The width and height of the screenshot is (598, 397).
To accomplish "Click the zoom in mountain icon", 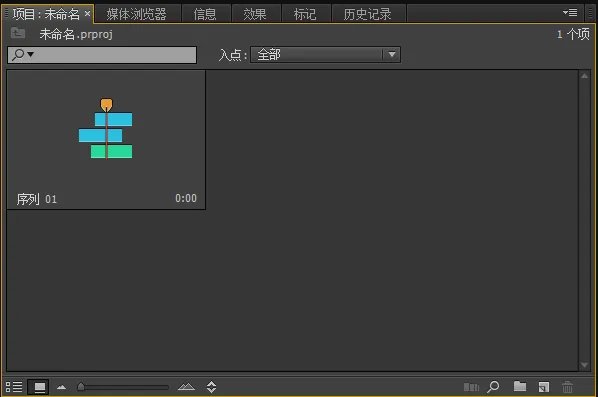I will pyautogui.click(x=186, y=387).
